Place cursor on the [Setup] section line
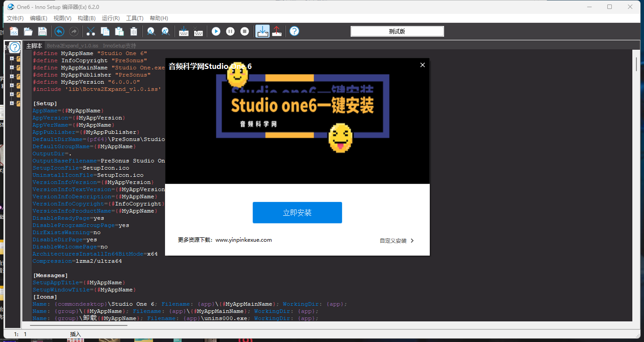Image resolution: width=644 pixels, height=342 pixels. point(45,103)
